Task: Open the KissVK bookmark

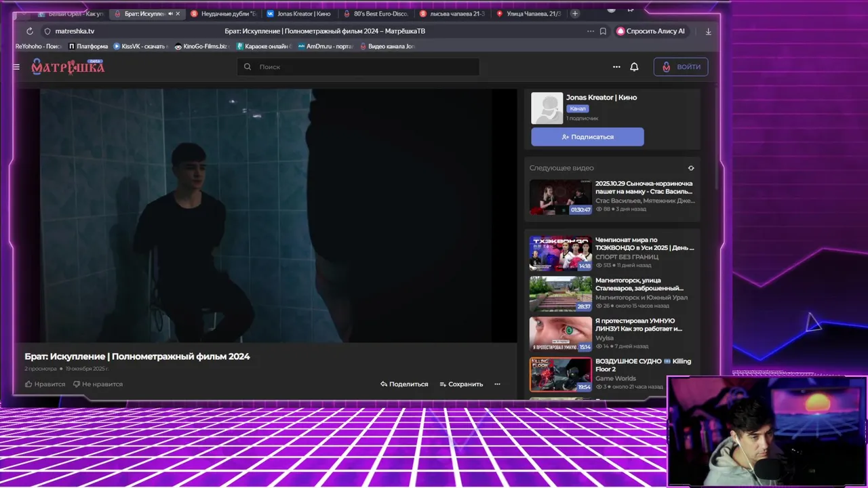Action: click(x=142, y=47)
